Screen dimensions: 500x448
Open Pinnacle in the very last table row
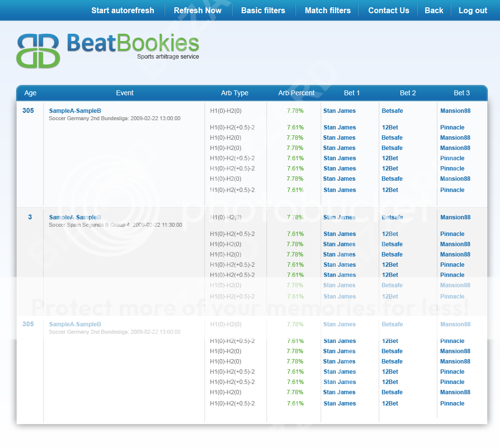click(x=452, y=404)
